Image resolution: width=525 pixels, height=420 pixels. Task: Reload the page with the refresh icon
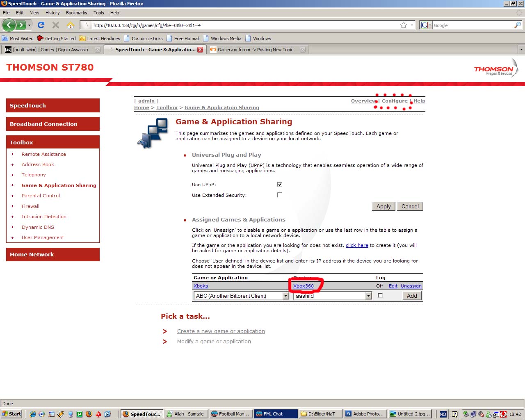[x=41, y=25]
